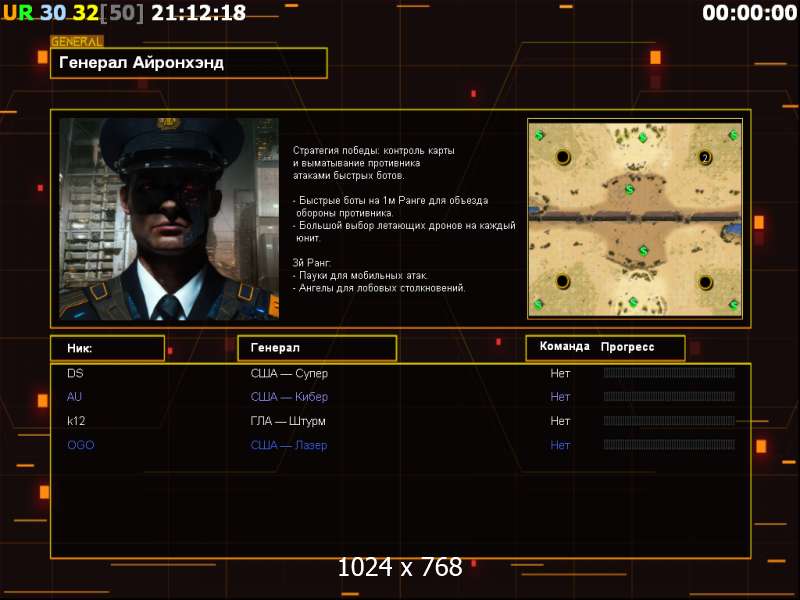
Task: Select the bottom-right start position circle on minimap
Action: click(x=705, y=282)
